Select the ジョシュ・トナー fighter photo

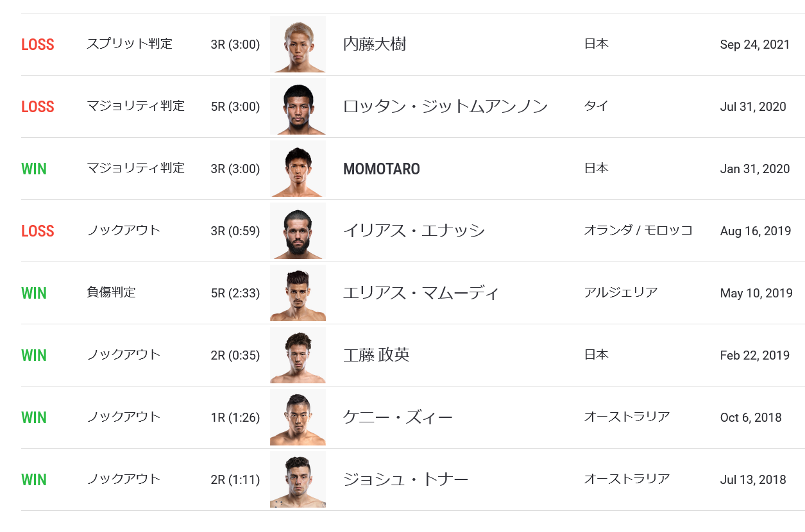point(298,479)
